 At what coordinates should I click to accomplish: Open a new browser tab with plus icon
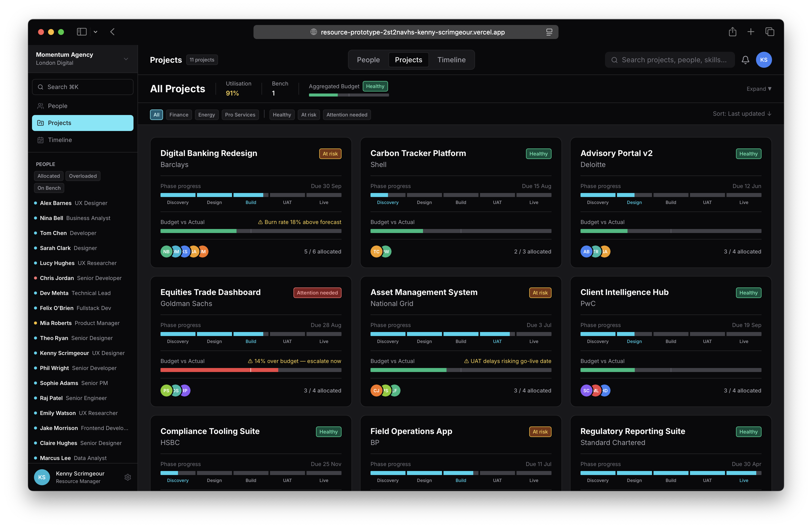(x=750, y=32)
